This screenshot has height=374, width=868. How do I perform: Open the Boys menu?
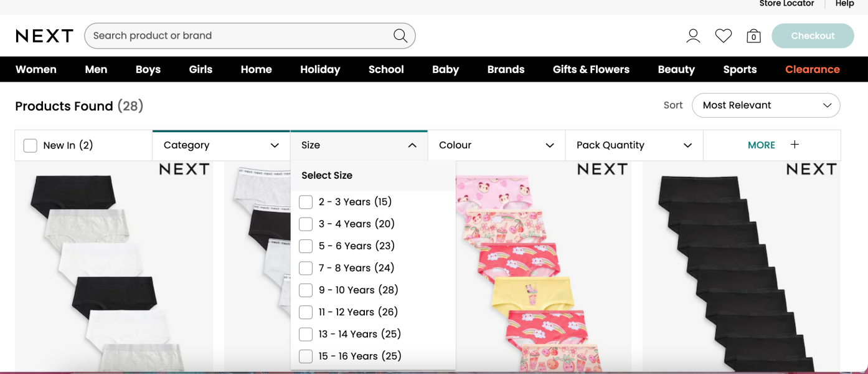[148, 69]
